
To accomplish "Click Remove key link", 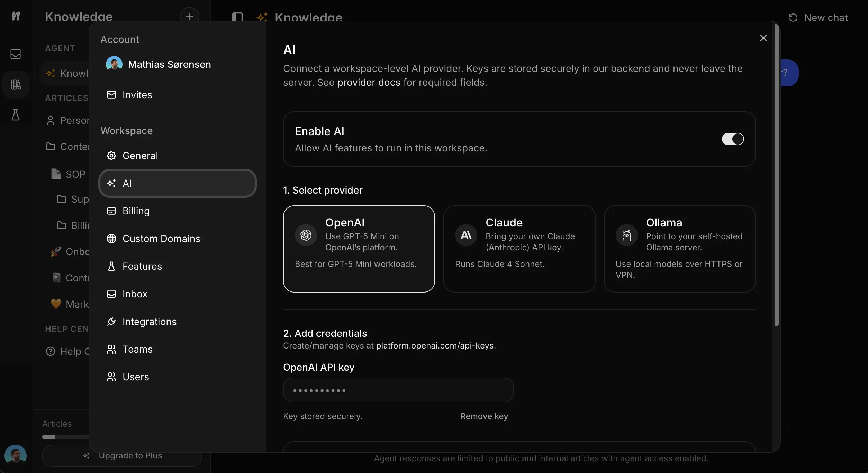I will (484, 416).
